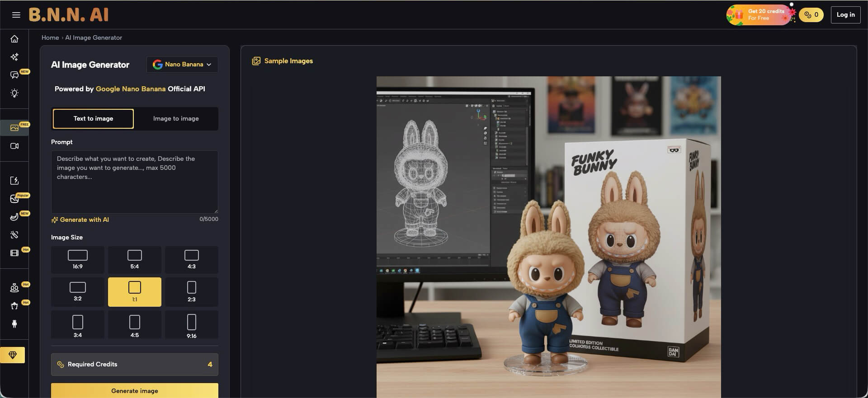This screenshot has width=868, height=398.
Task: Select the 16:9 image size
Action: pos(78,260)
